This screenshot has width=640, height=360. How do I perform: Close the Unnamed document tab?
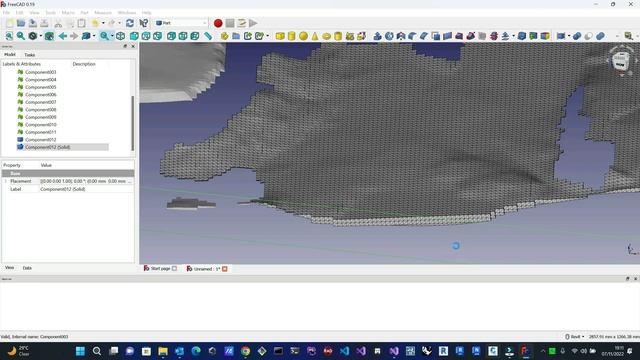point(224,269)
